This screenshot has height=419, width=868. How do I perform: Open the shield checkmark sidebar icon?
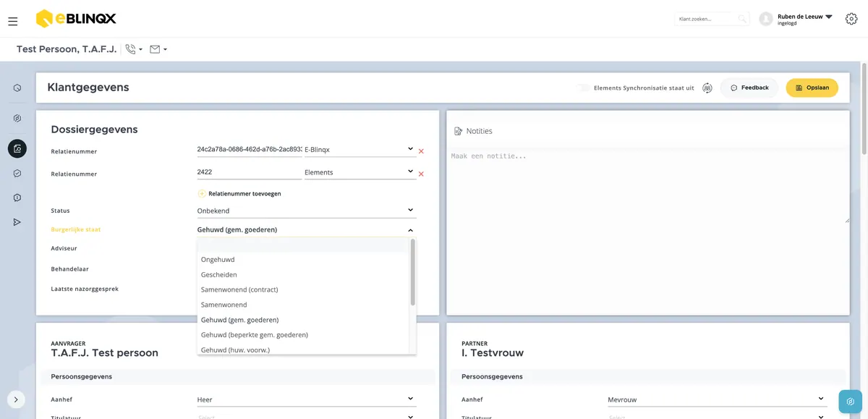click(x=17, y=174)
